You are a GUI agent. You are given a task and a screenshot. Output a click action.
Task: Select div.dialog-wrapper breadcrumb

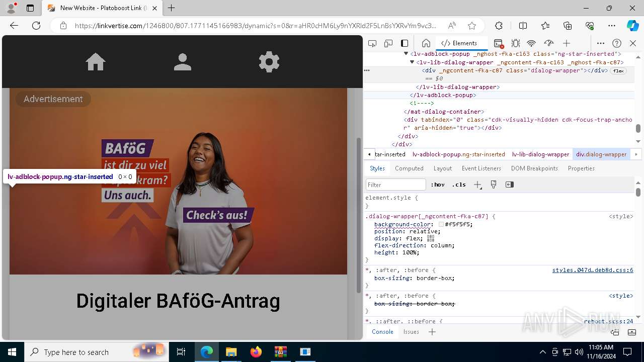601,154
